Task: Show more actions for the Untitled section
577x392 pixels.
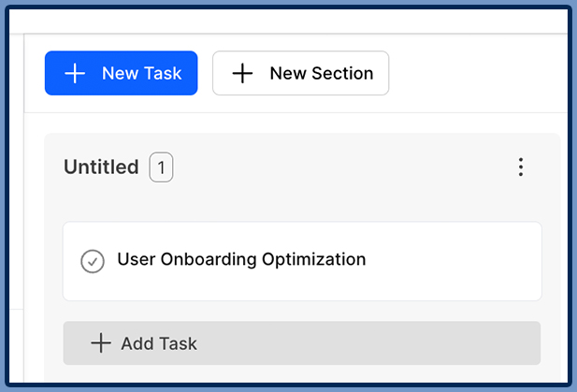Action: click(x=521, y=167)
